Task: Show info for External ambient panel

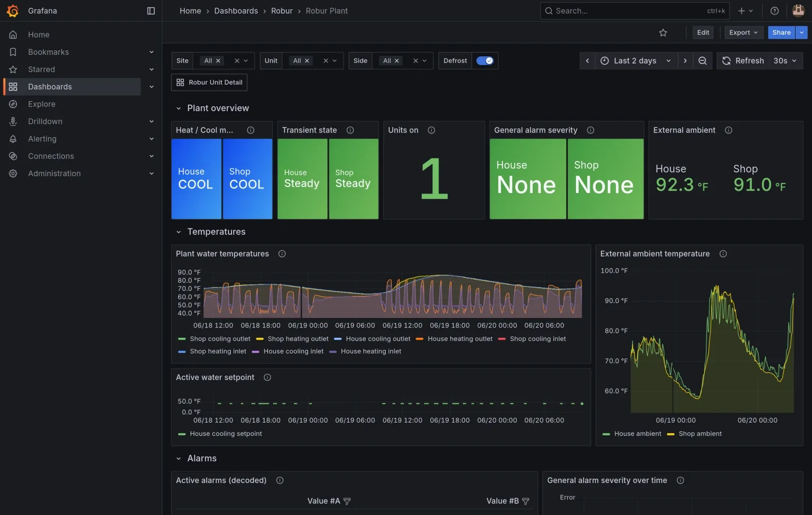Action: (x=728, y=130)
